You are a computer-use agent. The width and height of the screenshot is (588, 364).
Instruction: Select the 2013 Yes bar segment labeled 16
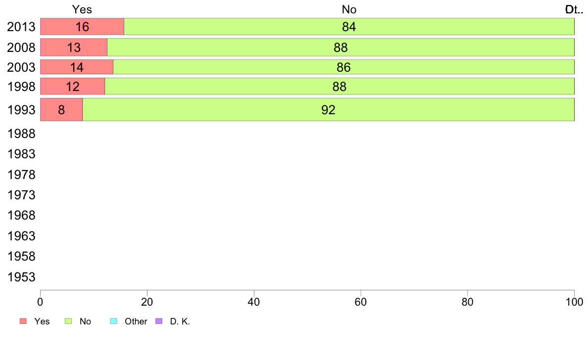(x=82, y=27)
